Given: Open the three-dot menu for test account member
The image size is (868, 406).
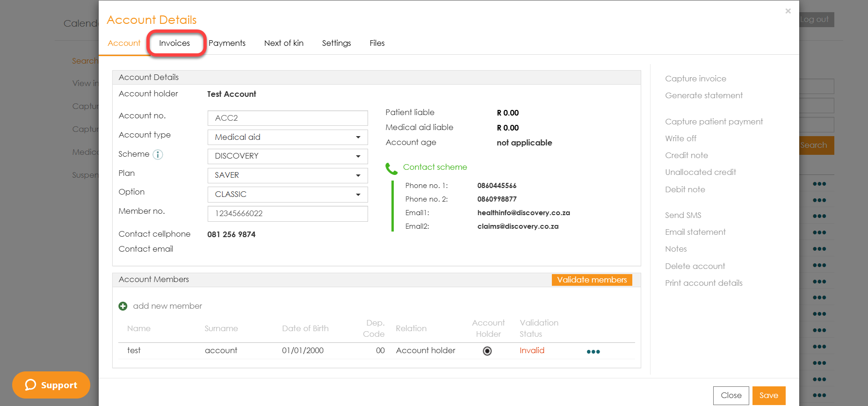Looking at the screenshot, I should click(593, 352).
